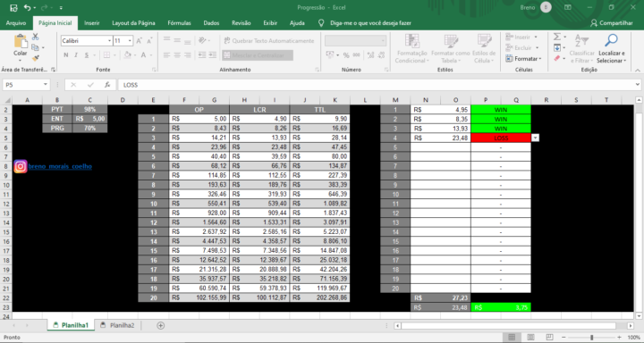Click in the formula bar field

coord(376,85)
